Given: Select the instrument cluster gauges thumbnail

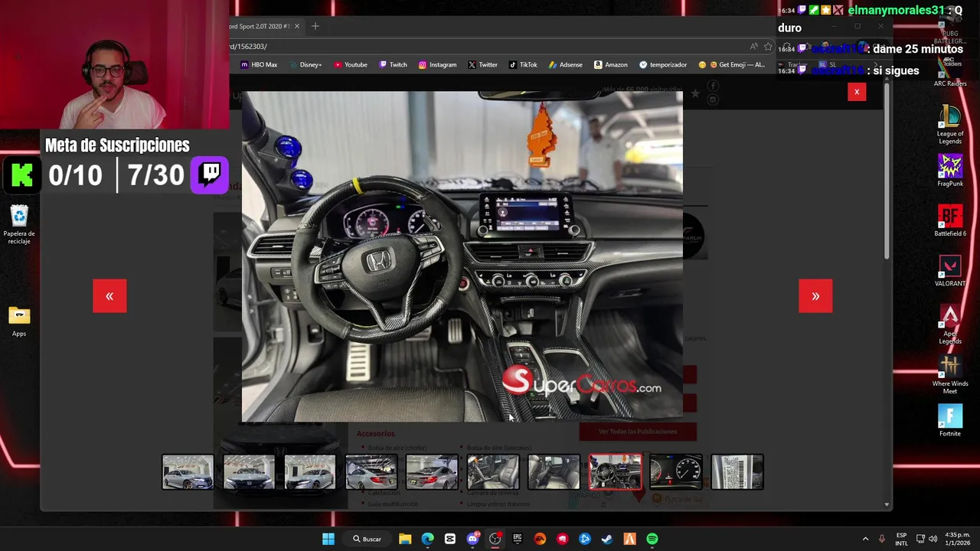Looking at the screenshot, I should pyautogui.click(x=676, y=472).
